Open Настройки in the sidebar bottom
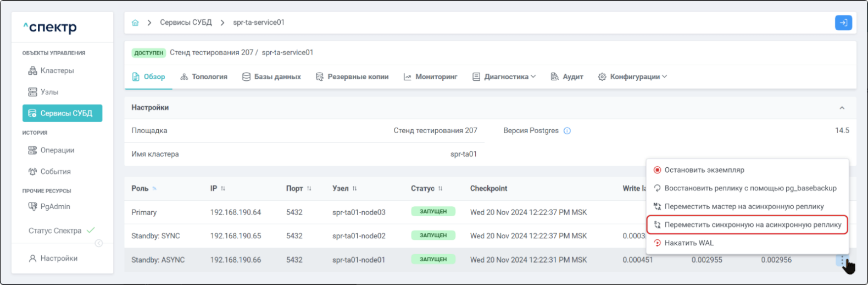The image size is (868, 285). 58,258
